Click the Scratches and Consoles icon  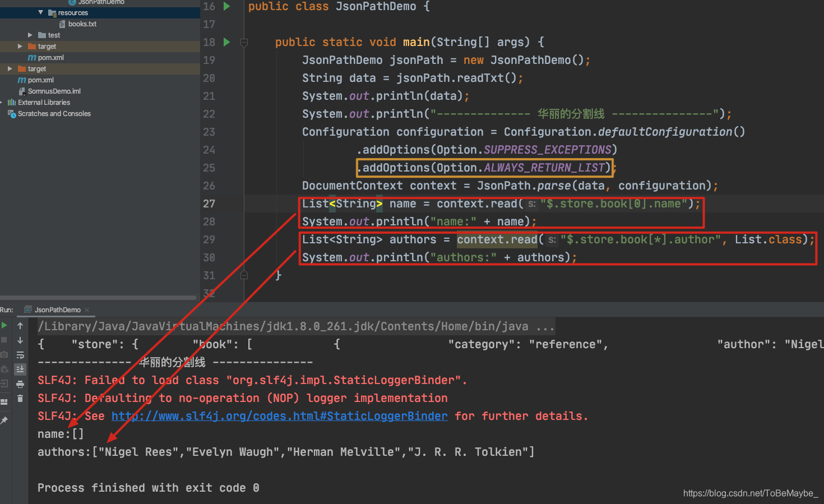pos(12,113)
